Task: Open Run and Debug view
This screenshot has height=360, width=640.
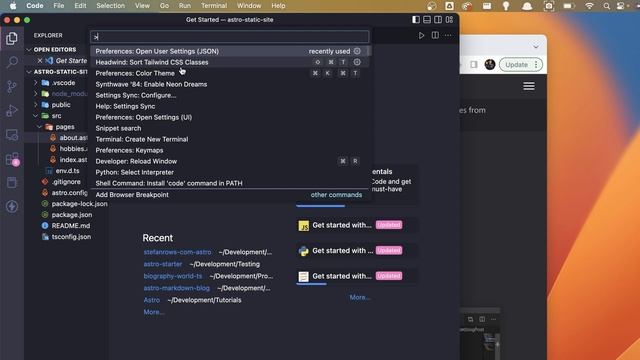Action: 12,110
